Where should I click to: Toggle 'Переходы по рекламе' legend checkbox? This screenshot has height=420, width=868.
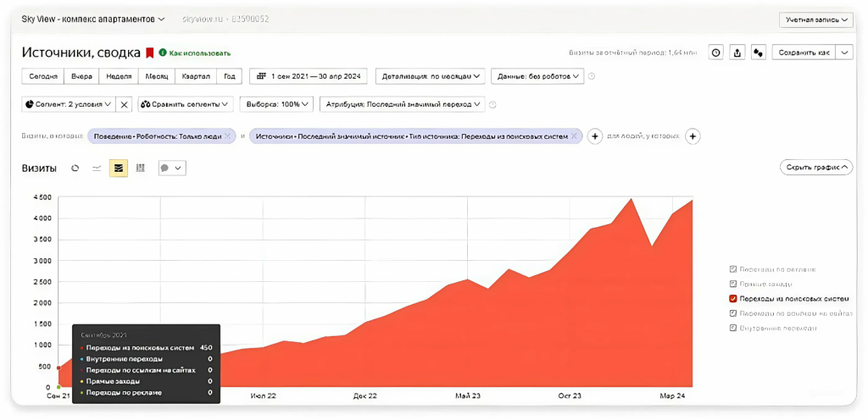tap(733, 269)
